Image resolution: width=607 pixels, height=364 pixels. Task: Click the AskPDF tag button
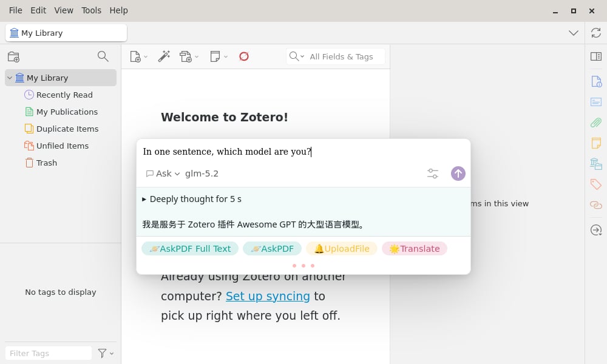coord(272,249)
